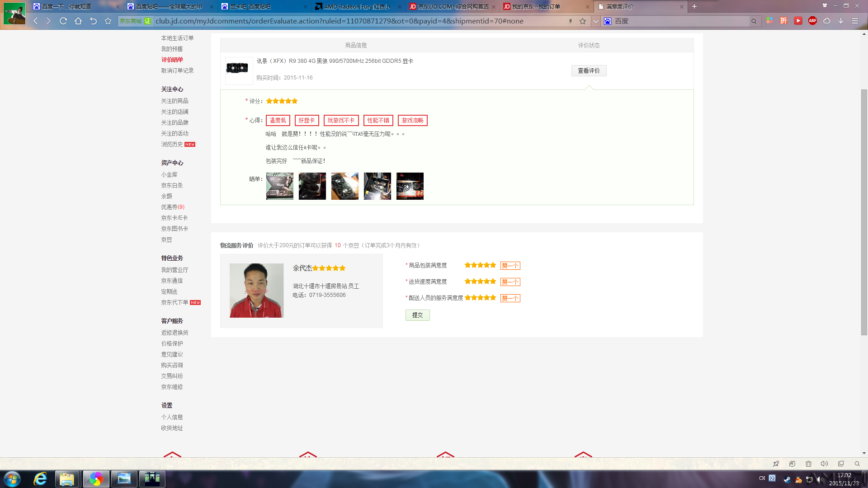Open File Explorer from the taskbar

coord(67,479)
